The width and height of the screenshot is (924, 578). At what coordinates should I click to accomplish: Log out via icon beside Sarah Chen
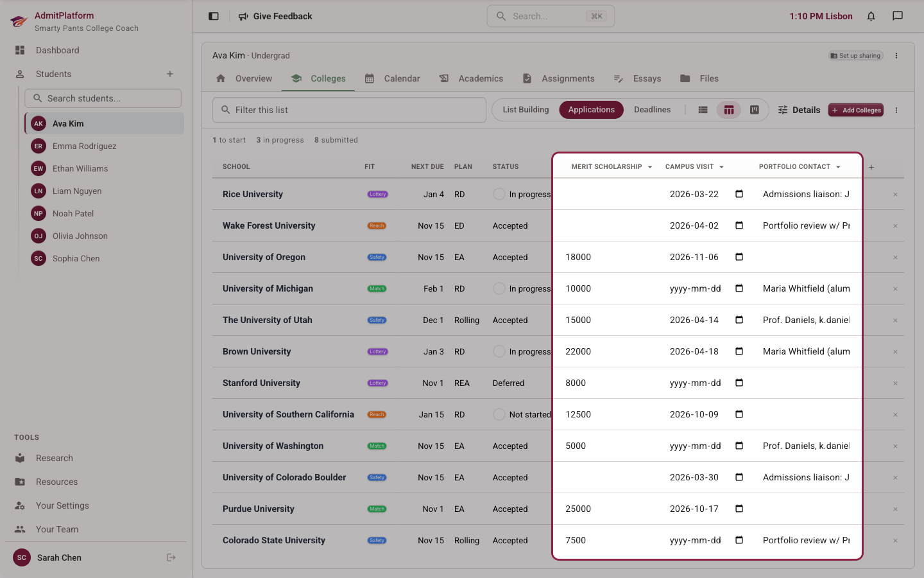[171, 557]
